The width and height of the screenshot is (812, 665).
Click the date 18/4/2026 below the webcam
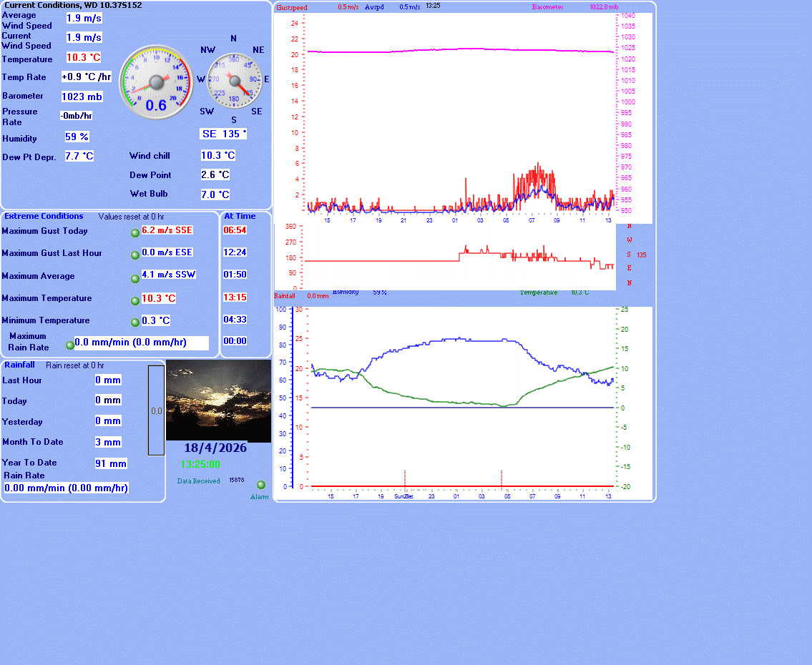point(215,448)
